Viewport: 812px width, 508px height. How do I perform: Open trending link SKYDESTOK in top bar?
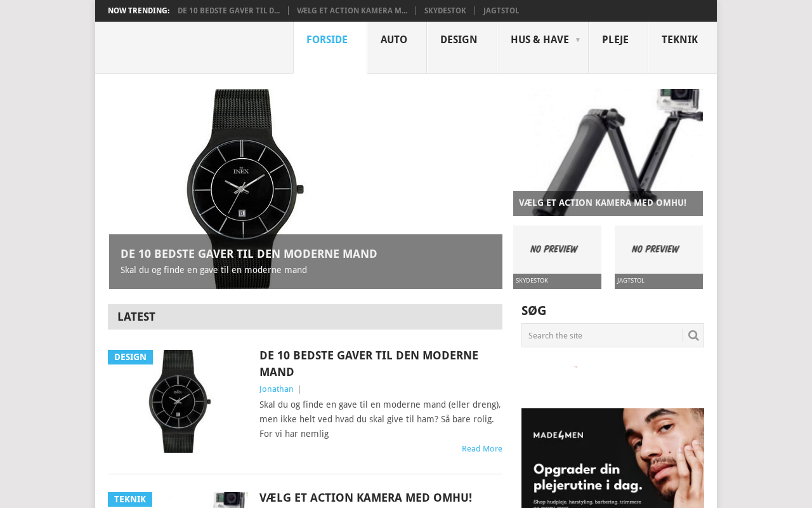click(445, 11)
